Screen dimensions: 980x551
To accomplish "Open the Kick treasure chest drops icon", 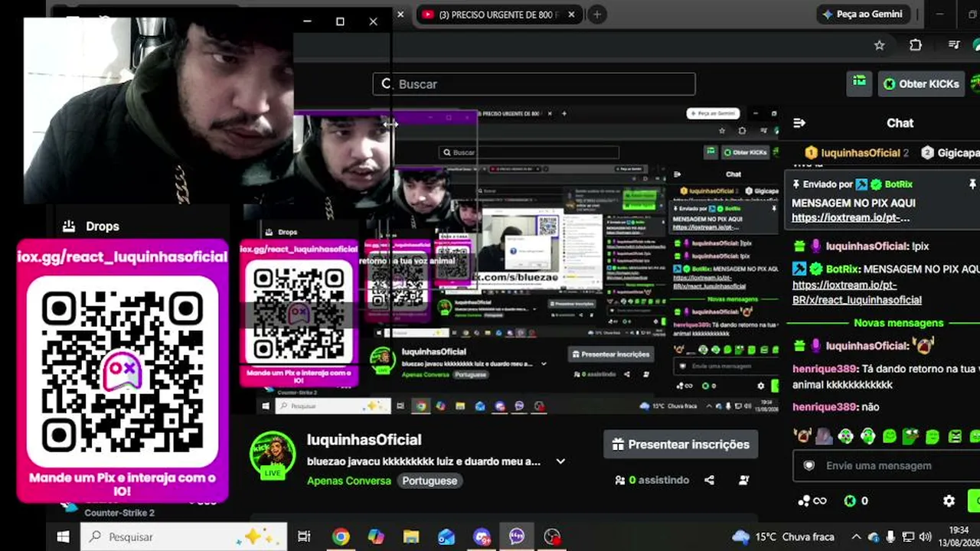I will [860, 82].
